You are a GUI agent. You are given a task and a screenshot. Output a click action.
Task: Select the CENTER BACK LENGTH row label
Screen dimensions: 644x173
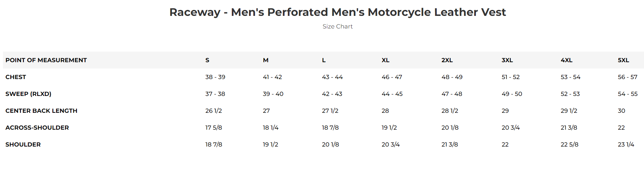pyautogui.click(x=41, y=111)
